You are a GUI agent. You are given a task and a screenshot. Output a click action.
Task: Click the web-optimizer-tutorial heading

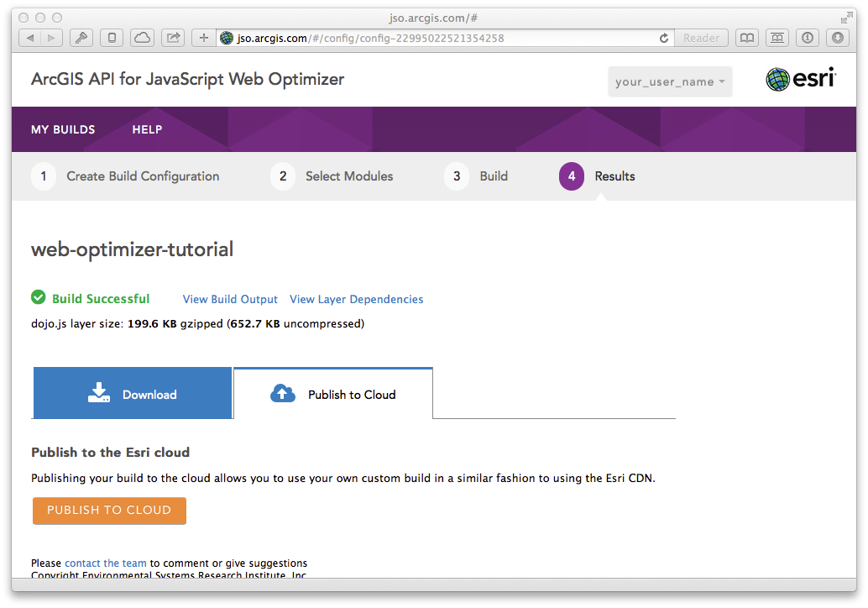[x=133, y=249]
